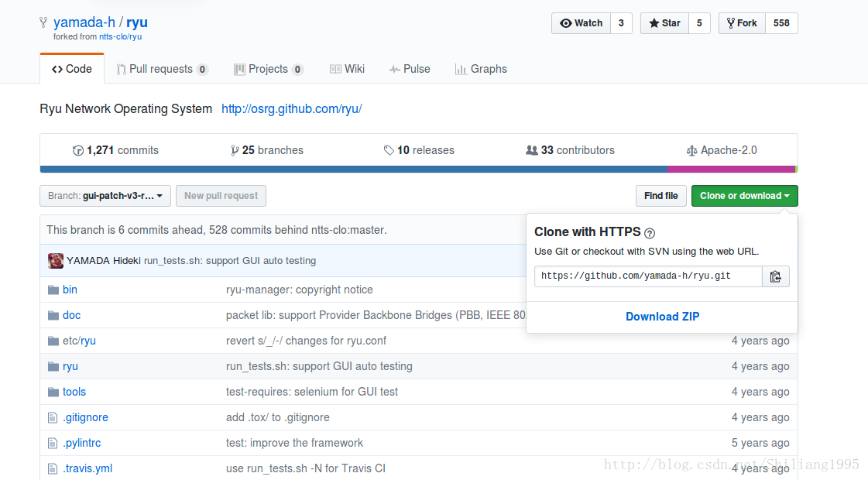Watch the repository
This screenshot has width=868, height=480.
coord(582,23)
